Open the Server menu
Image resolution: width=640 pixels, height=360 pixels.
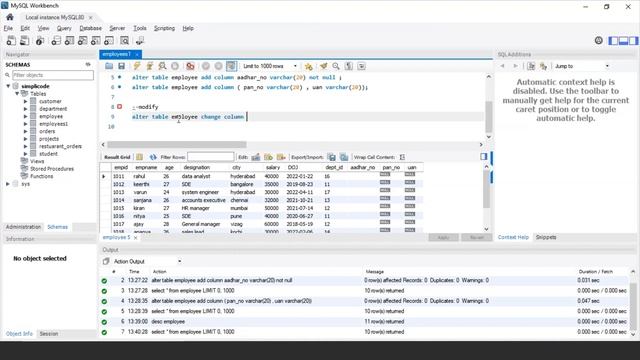point(117,28)
